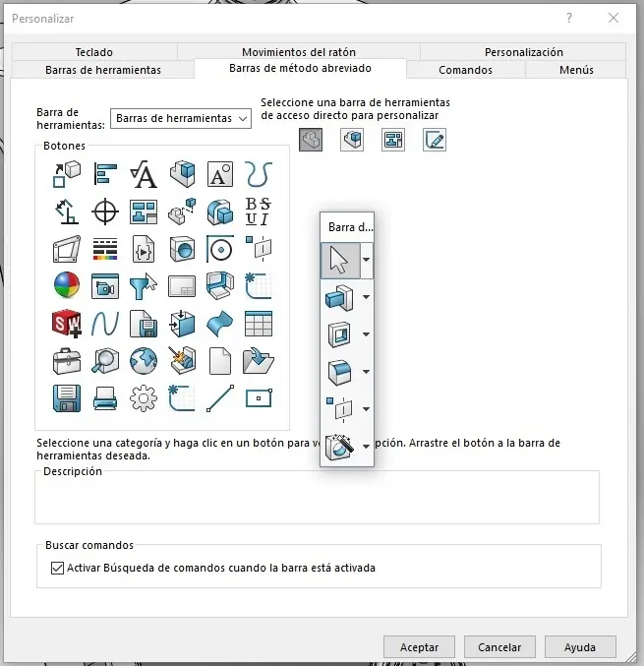Click the Fillet tool in floating bar
The width and height of the screenshot is (644, 666).
pos(339,373)
